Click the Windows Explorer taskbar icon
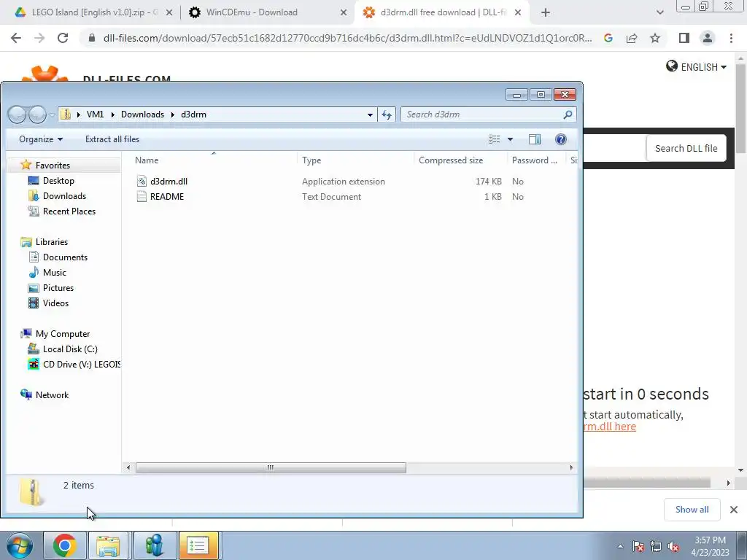Screen dimensions: 747x560 pyautogui.click(x=108, y=545)
